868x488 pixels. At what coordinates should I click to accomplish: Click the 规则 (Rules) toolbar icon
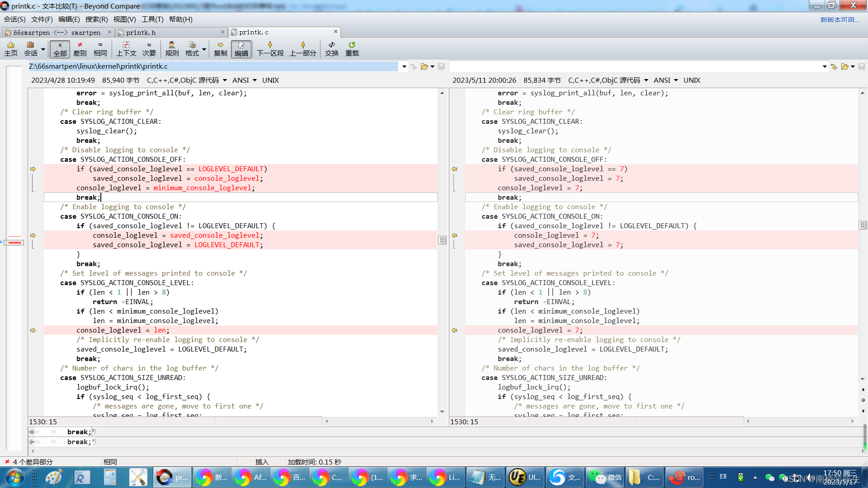pos(172,48)
